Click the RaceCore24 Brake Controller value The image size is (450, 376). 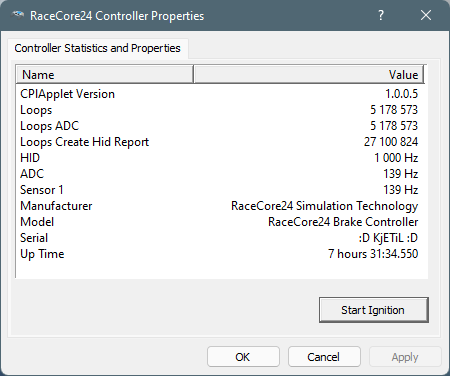pos(343,222)
